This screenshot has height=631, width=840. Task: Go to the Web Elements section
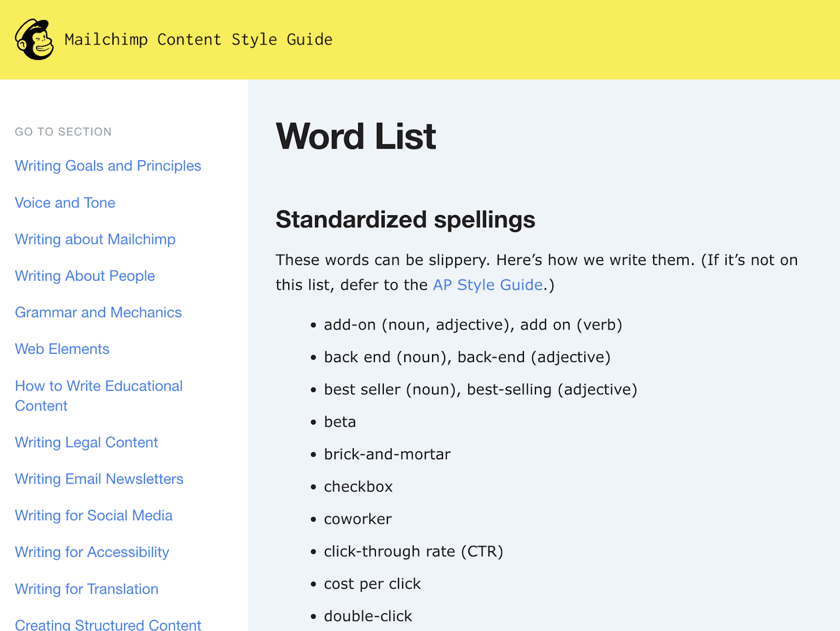(x=62, y=349)
